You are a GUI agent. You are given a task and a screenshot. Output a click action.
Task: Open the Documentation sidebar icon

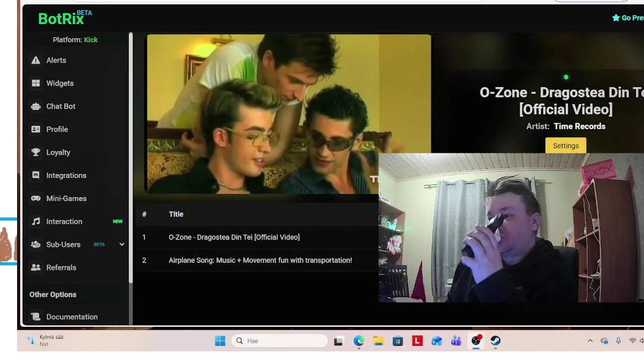coord(36,317)
